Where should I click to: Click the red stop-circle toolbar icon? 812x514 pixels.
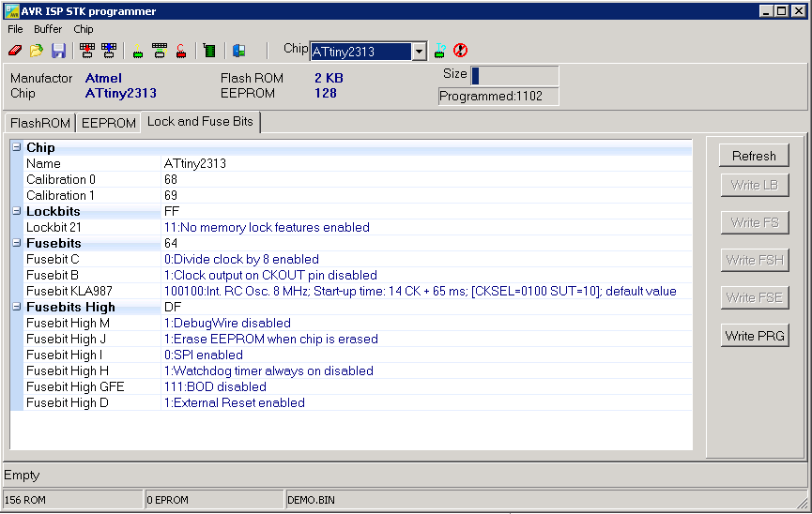[x=460, y=51]
